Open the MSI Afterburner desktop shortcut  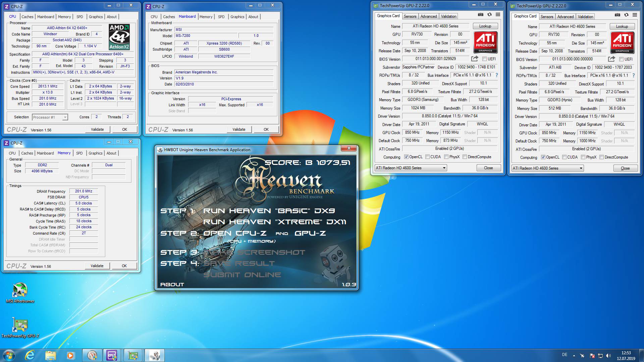tap(20, 293)
